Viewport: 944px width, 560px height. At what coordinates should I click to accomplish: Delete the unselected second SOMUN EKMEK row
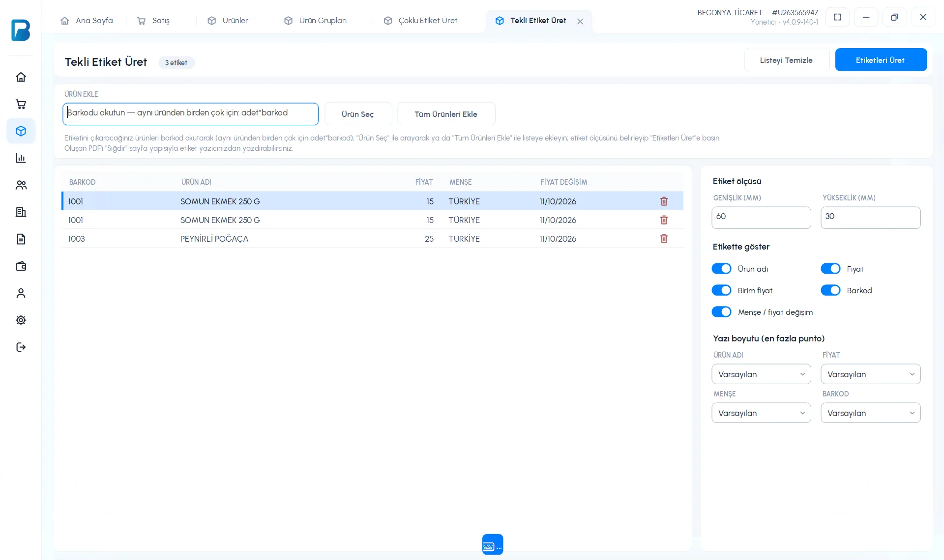point(664,220)
